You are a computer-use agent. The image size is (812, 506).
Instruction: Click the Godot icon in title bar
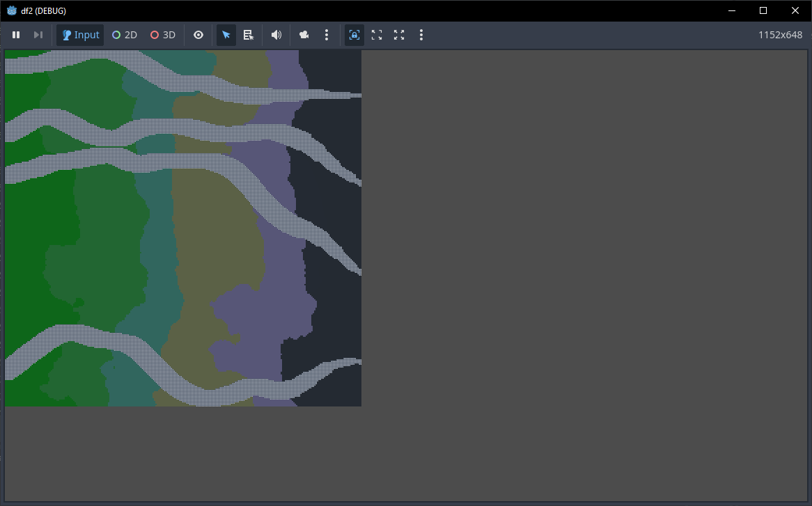(x=12, y=10)
